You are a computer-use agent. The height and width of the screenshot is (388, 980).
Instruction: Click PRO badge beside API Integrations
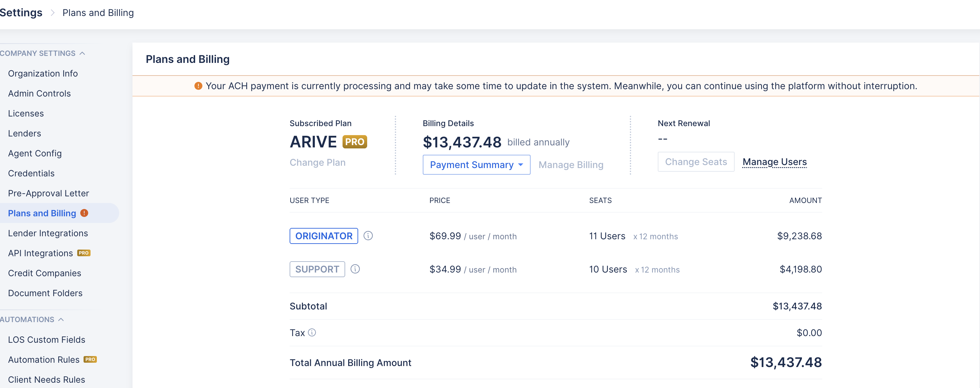[84, 253]
